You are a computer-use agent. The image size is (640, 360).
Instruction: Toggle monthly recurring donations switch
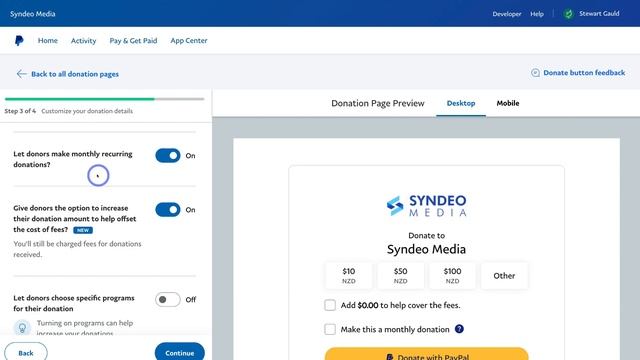pos(168,156)
